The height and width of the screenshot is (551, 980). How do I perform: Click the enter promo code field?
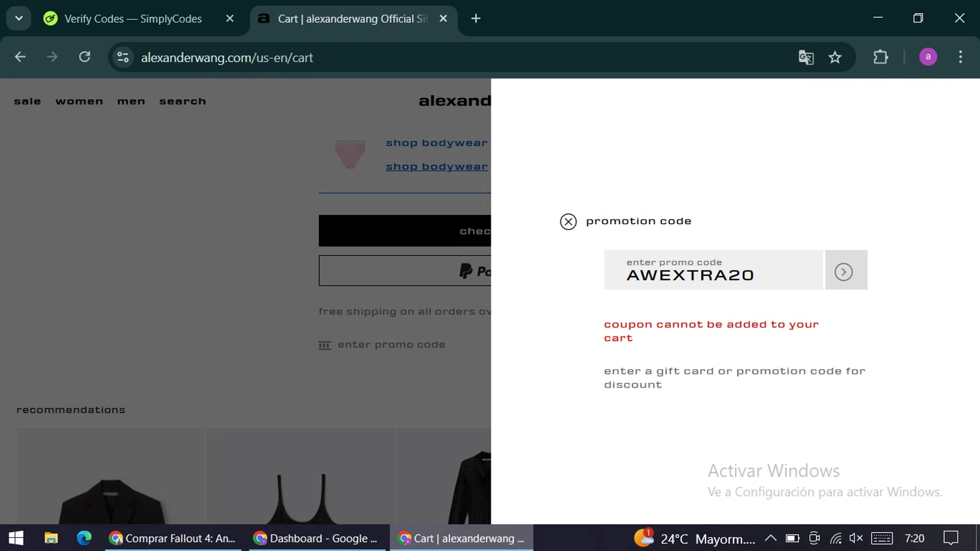pyautogui.click(x=713, y=270)
